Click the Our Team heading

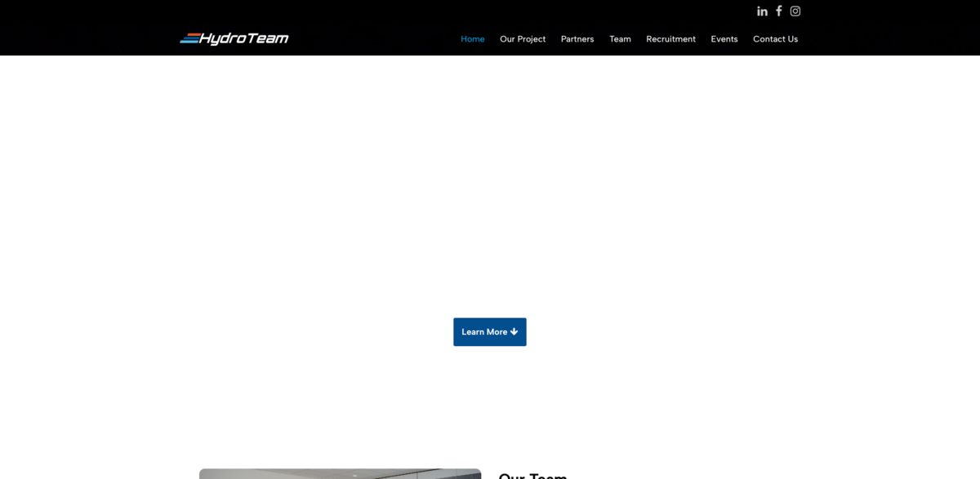(x=532, y=476)
